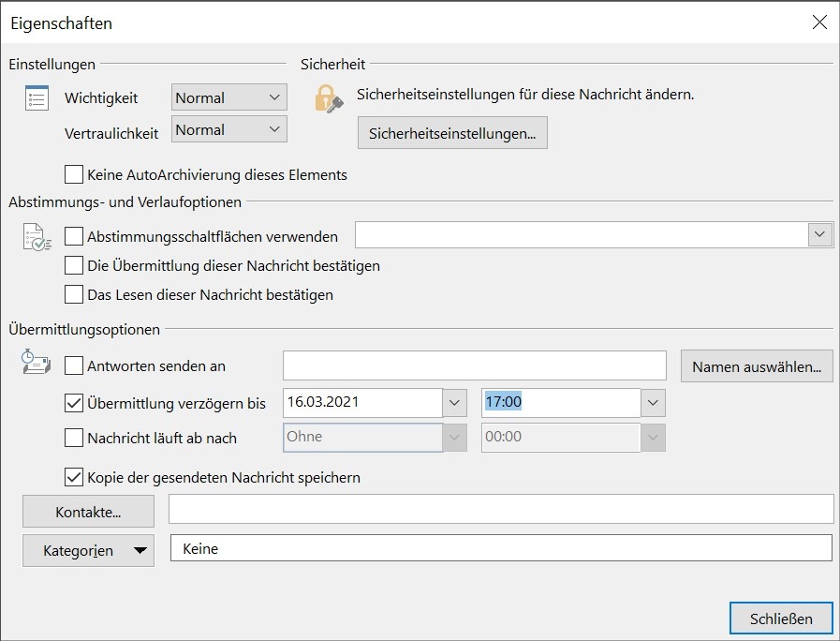The width and height of the screenshot is (840, 641).
Task: Check Abstimmungsschaltflächen verwenden
Action: click(72, 236)
